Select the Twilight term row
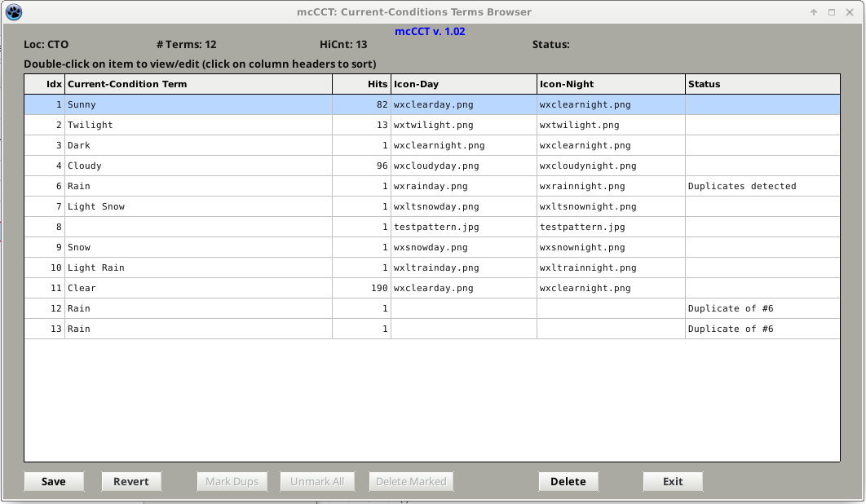 coord(198,125)
